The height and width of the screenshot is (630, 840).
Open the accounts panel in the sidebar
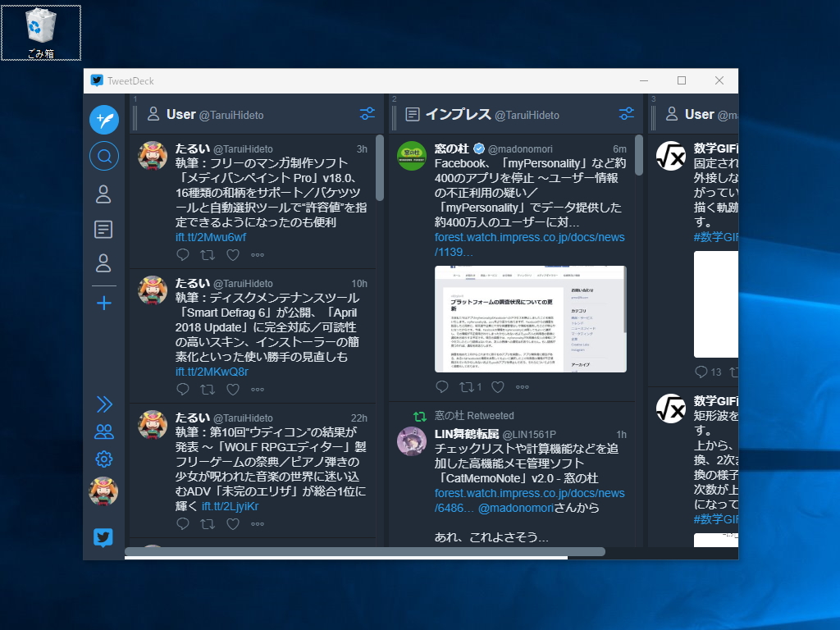[103, 431]
